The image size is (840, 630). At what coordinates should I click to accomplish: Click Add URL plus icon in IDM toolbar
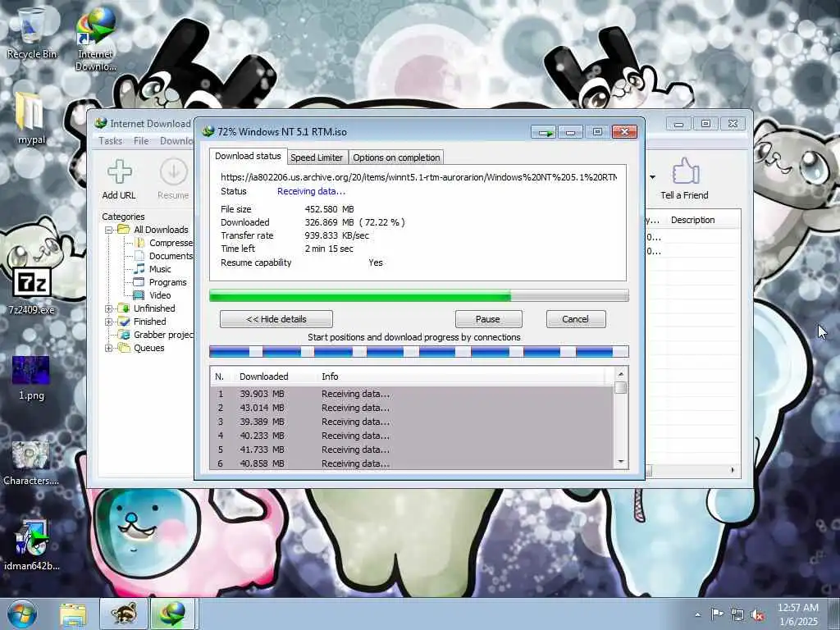(119, 171)
